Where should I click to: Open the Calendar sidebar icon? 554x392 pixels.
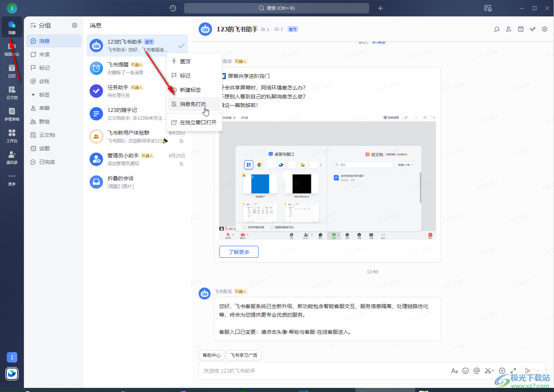coord(12,70)
